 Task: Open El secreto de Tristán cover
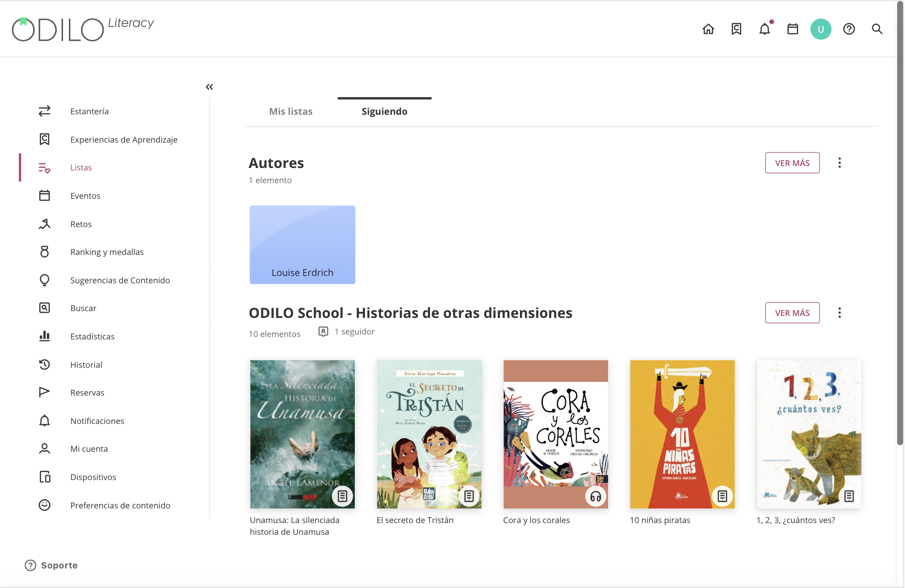429,434
